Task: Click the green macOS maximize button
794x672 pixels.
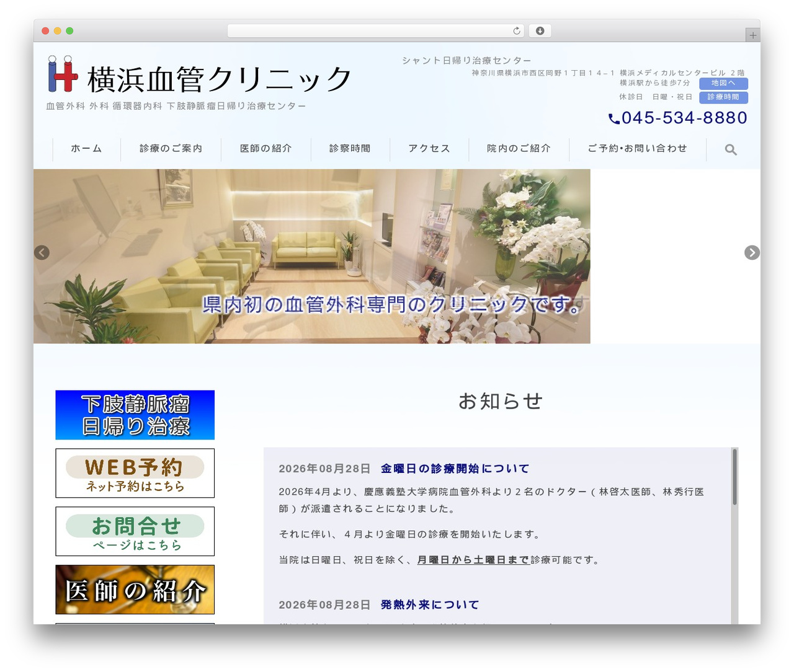Action: click(x=69, y=30)
